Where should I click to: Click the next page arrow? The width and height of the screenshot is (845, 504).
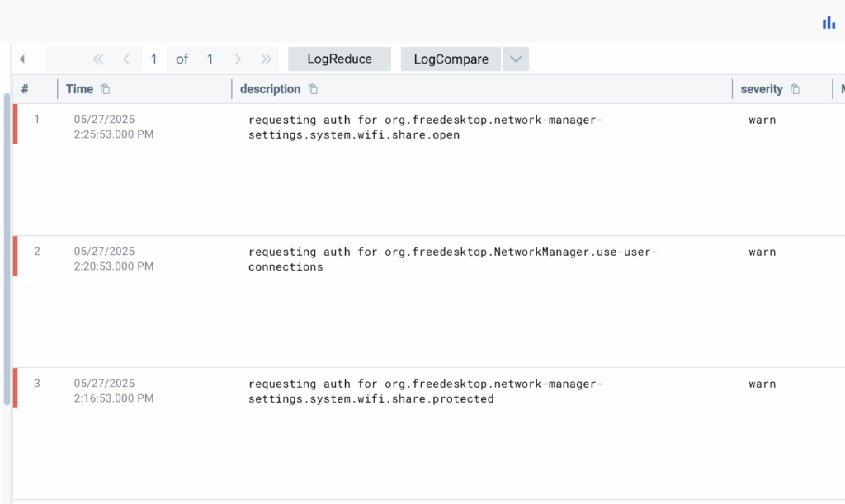238,59
